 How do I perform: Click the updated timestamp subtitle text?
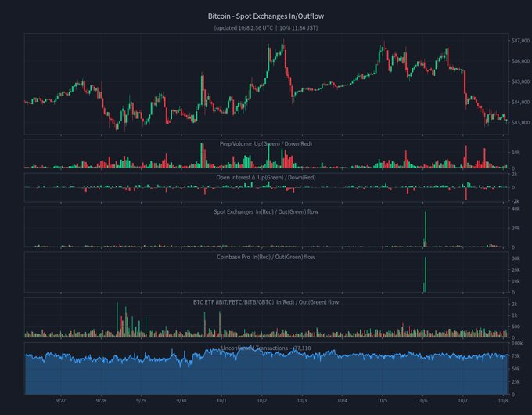click(x=266, y=28)
